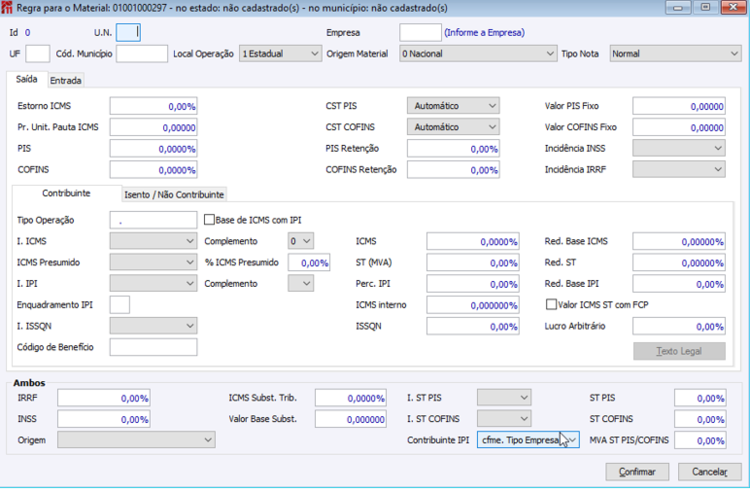The image size is (750, 491).
Task: Click the Empresa input field
Action: (x=420, y=33)
